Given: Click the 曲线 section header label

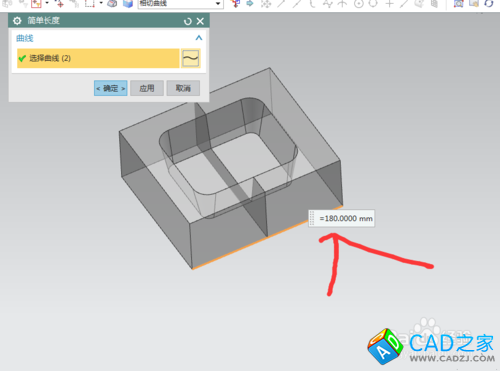Looking at the screenshot, I should click(x=25, y=38).
